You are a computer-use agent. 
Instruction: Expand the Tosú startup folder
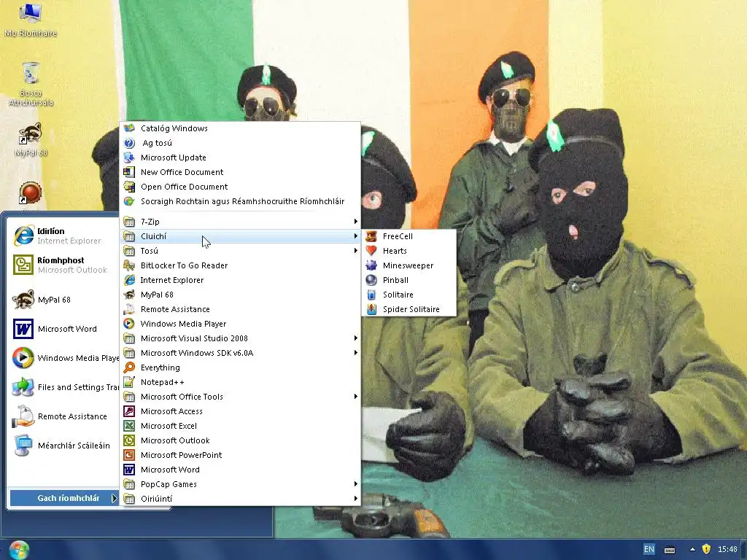pyautogui.click(x=240, y=251)
